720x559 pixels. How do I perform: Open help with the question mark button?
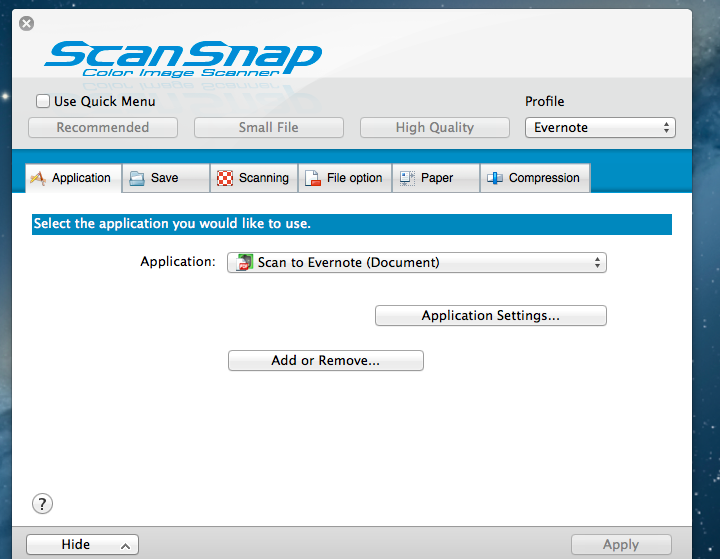(x=42, y=504)
